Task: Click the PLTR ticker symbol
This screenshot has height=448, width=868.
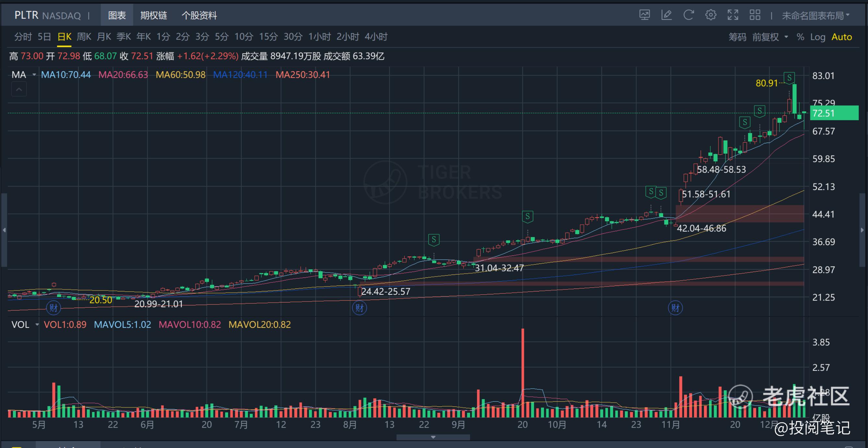Action: point(26,15)
